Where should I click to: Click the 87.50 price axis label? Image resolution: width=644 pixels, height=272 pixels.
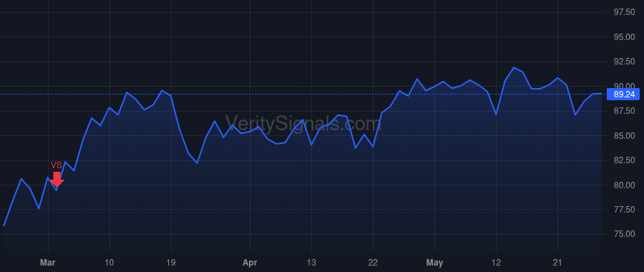pos(624,112)
